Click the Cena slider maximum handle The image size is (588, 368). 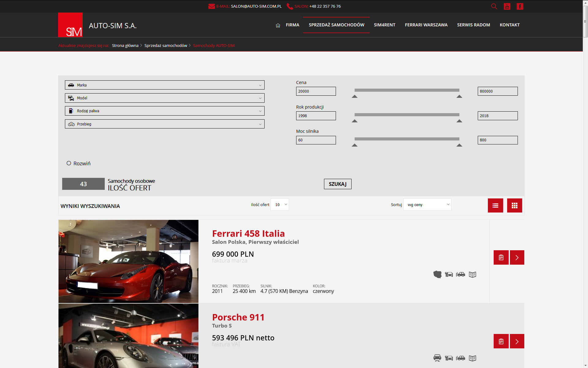click(x=459, y=96)
